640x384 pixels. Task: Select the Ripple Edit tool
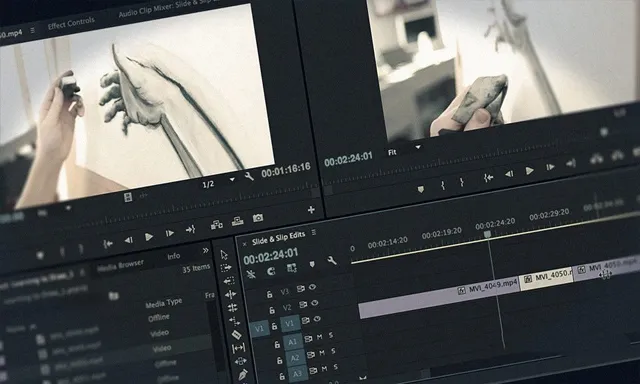pyautogui.click(x=231, y=294)
